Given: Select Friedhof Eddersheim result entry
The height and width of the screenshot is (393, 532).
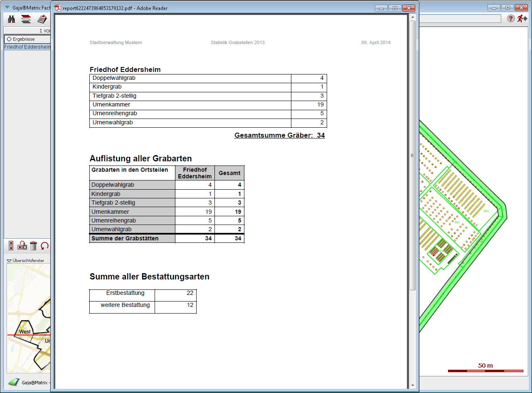Looking at the screenshot, I should click(x=27, y=47).
